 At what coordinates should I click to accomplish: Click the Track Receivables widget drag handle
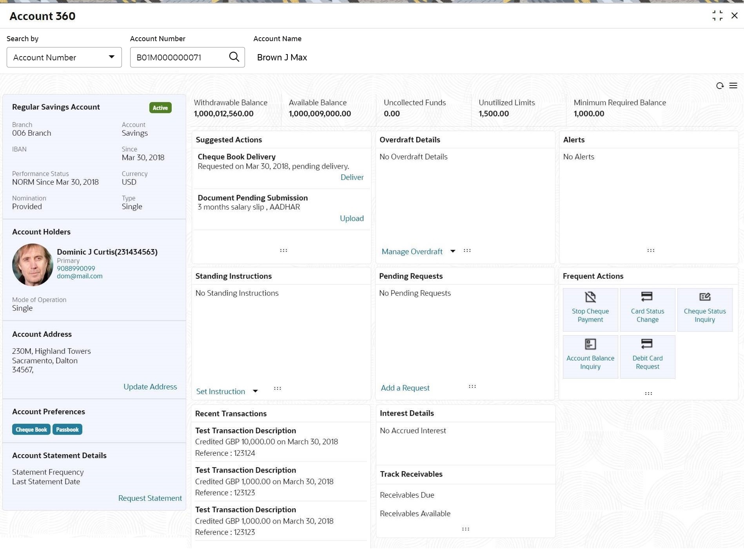[465, 529]
